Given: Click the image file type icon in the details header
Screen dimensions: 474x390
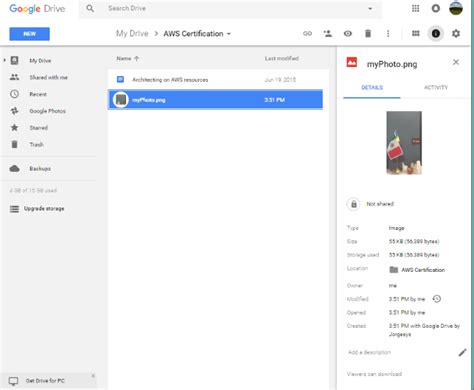Looking at the screenshot, I should (x=352, y=62).
